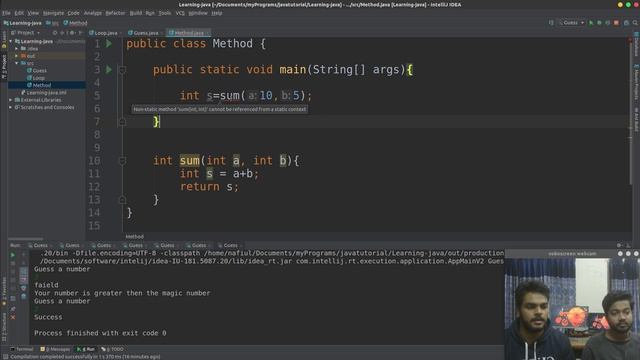Toggle fold end marker at line 13

click(x=122, y=200)
